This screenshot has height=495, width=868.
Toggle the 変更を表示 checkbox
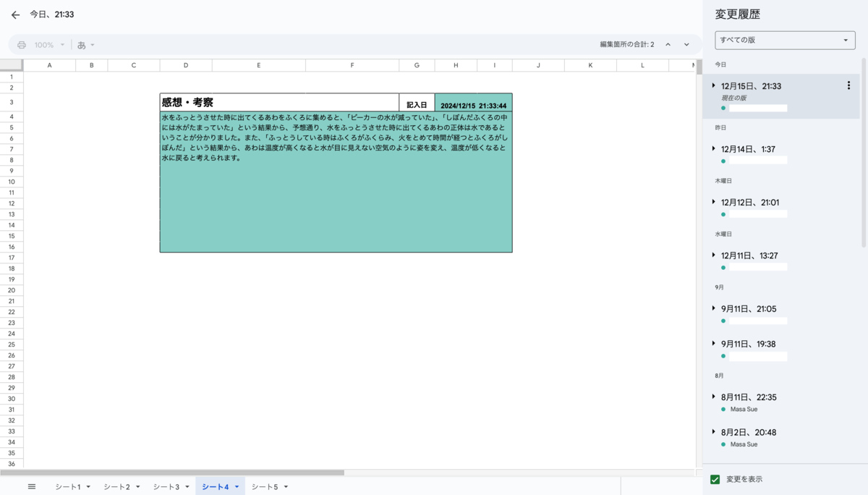tap(715, 479)
